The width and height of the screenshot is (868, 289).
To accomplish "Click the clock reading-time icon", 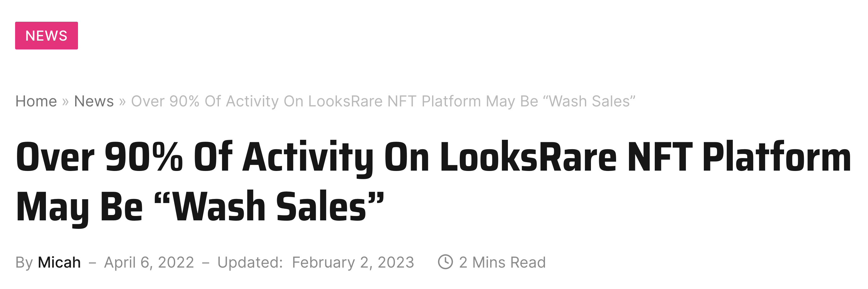I will tap(445, 262).
